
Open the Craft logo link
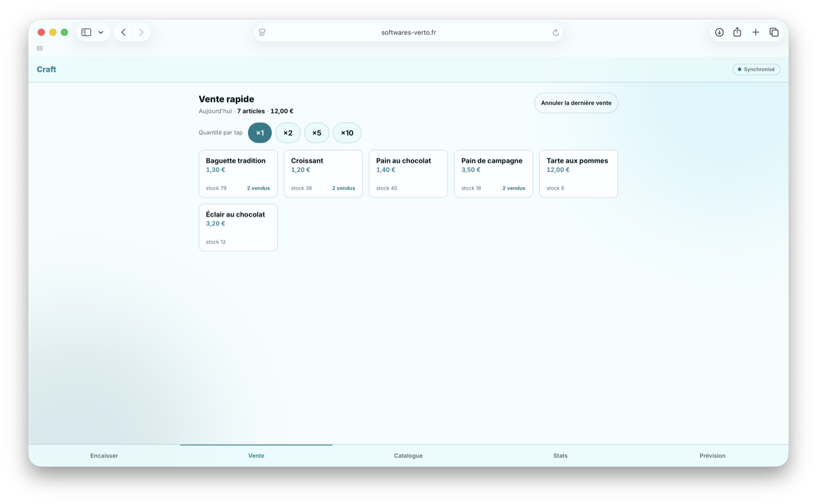click(47, 69)
